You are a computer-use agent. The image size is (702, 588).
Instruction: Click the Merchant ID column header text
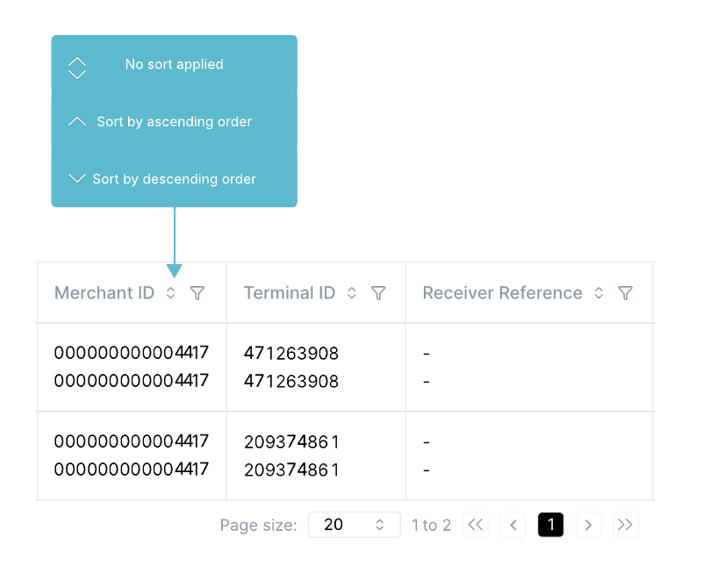pyautogui.click(x=104, y=293)
